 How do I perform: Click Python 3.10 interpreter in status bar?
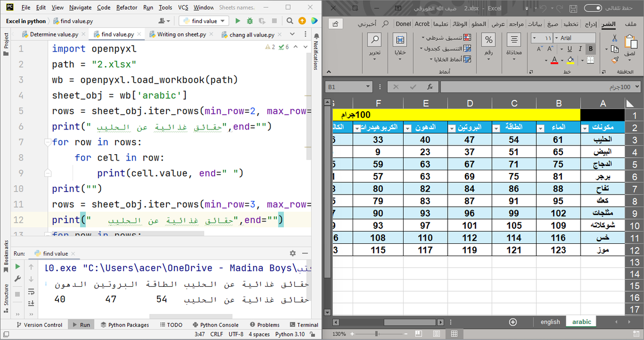(x=290, y=334)
